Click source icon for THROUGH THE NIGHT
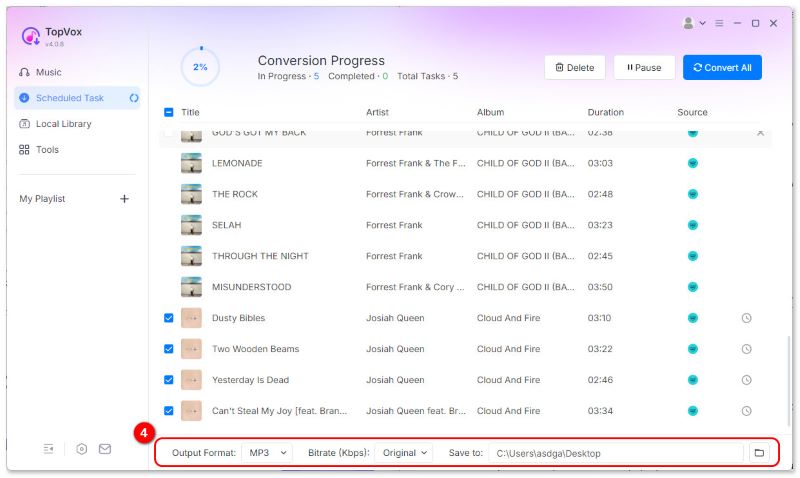This screenshot has width=800, height=478. tap(692, 256)
